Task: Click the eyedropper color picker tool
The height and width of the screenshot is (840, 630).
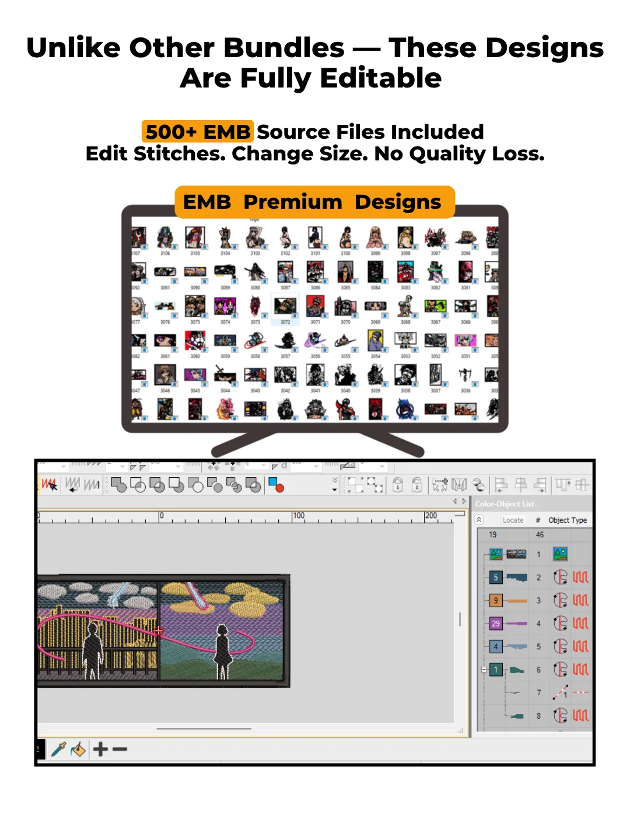Action: 59,749
